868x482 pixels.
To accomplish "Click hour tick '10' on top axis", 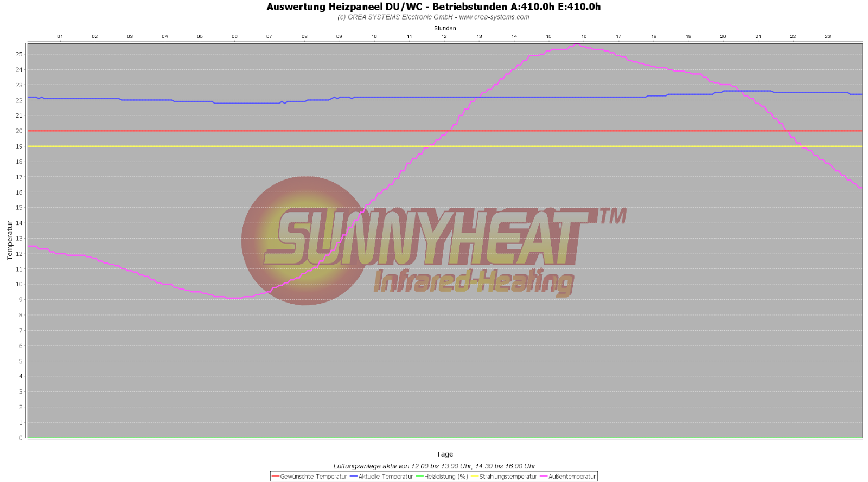I will (x=374, y=36).
